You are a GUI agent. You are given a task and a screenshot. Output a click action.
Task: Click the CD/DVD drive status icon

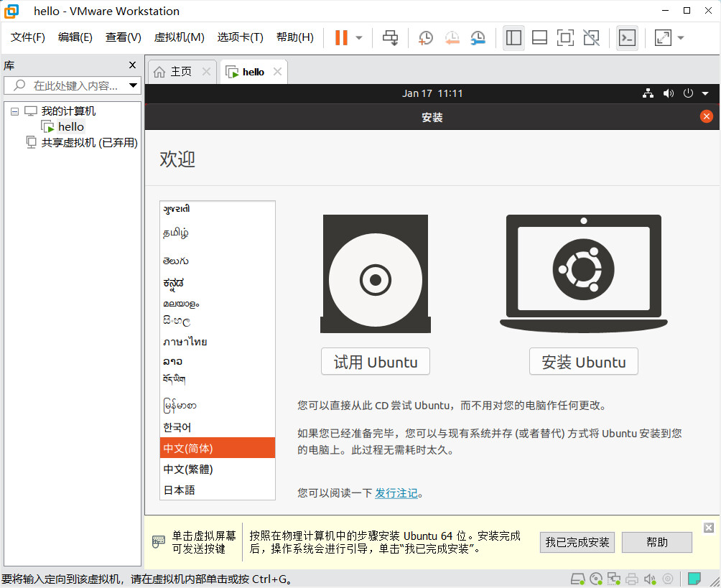point(596,579)
